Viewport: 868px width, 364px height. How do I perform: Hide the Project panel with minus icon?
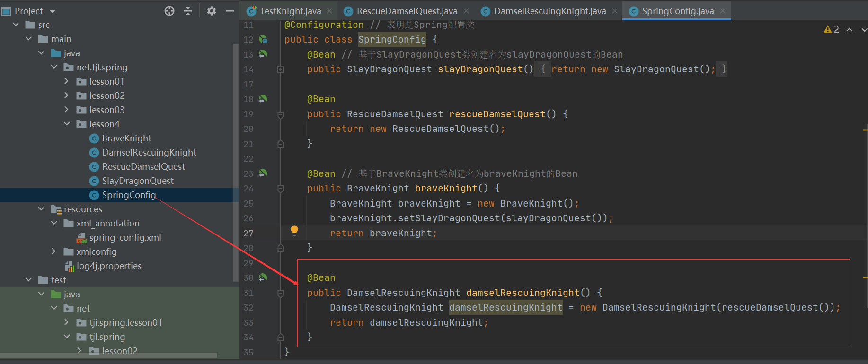pos(230,11)
